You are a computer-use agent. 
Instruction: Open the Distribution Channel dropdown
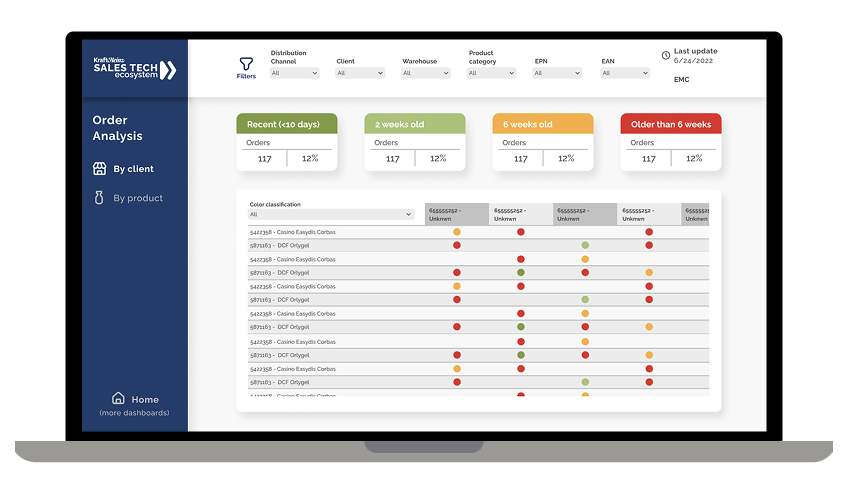[x=294, y=73]
